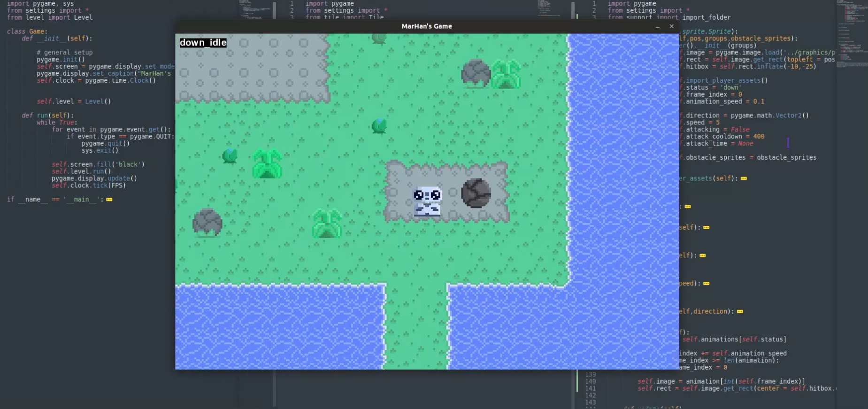Click the small teal plant directly above the player
The height and width of the screenshot is (409, 868).
pos(379,126)
